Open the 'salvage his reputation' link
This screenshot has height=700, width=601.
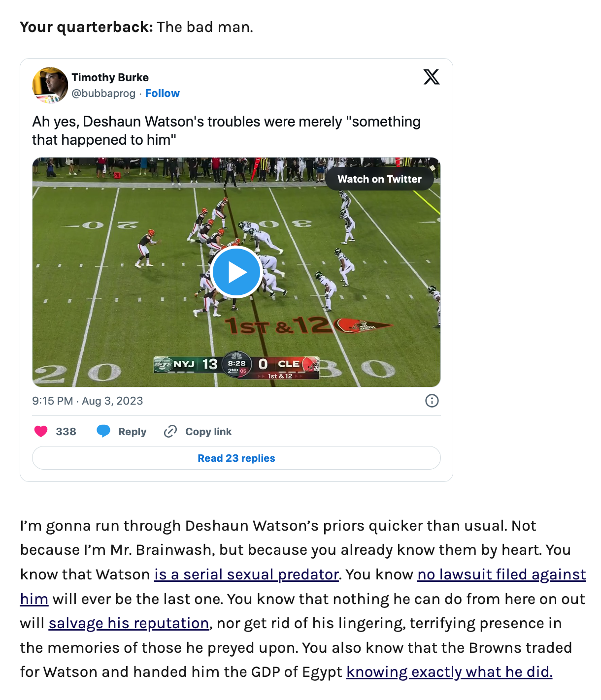point(129,623)
